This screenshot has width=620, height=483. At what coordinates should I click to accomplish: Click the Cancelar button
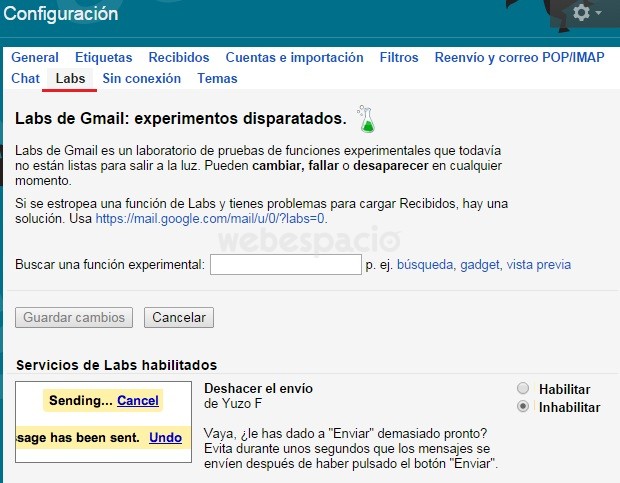[x=179, y=317]
